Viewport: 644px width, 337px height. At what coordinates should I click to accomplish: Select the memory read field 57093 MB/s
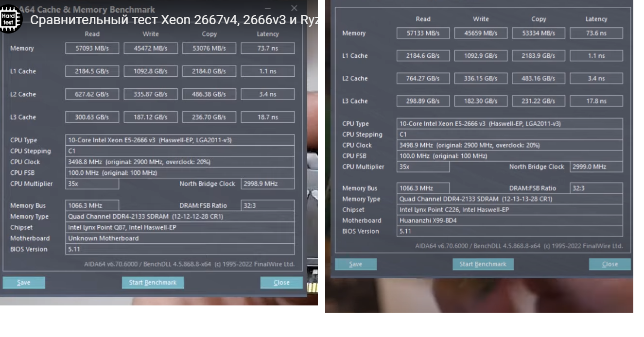coord(92,48)
